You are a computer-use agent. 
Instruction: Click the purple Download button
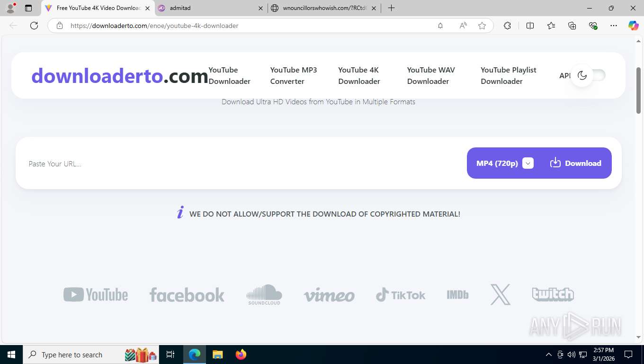pos(576,163)
